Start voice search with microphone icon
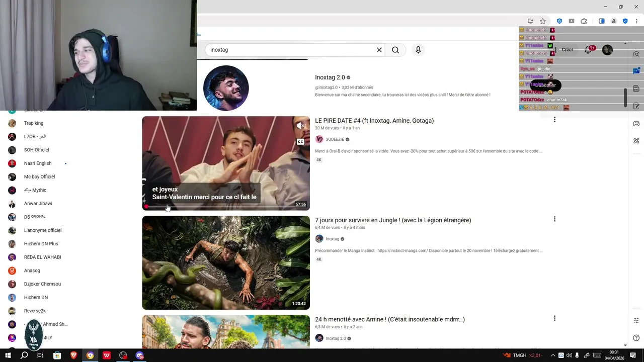 click(418, 50)
